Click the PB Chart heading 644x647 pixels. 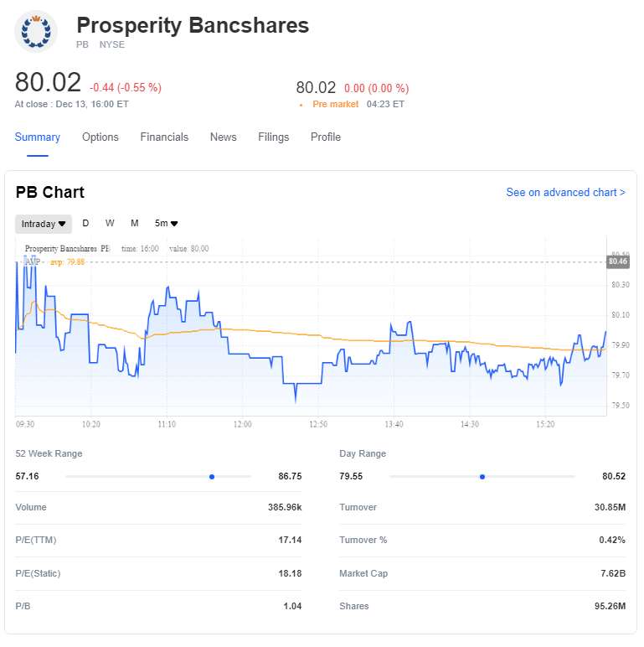point(50,193)
